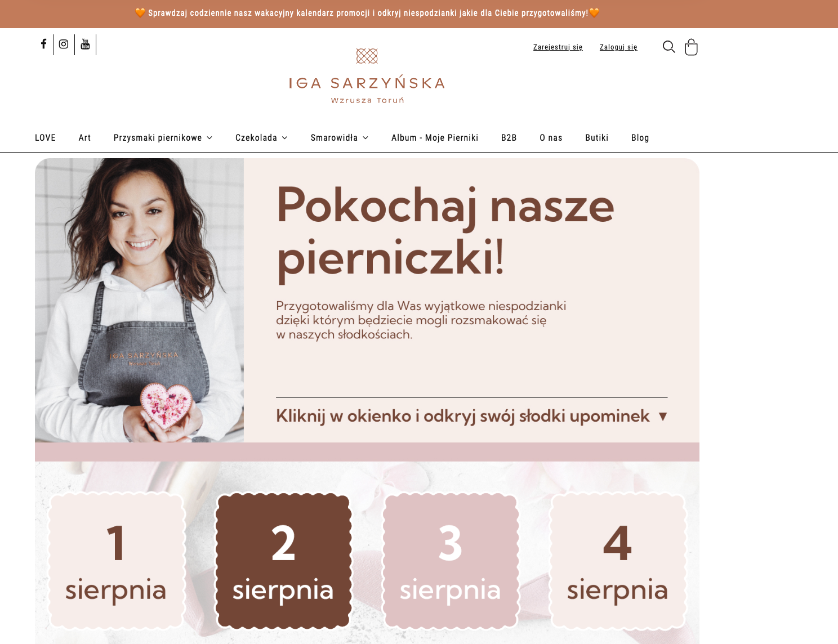Open the shopping bag cart icon
The image size is (838, 644).
click(x=691, y=47)
